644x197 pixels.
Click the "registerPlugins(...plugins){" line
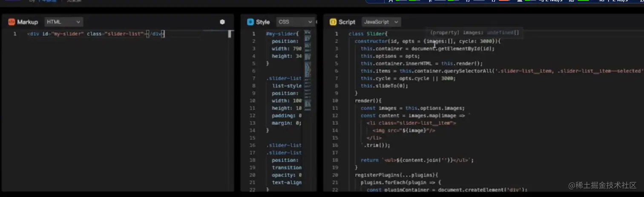click(x=397, y=175)
